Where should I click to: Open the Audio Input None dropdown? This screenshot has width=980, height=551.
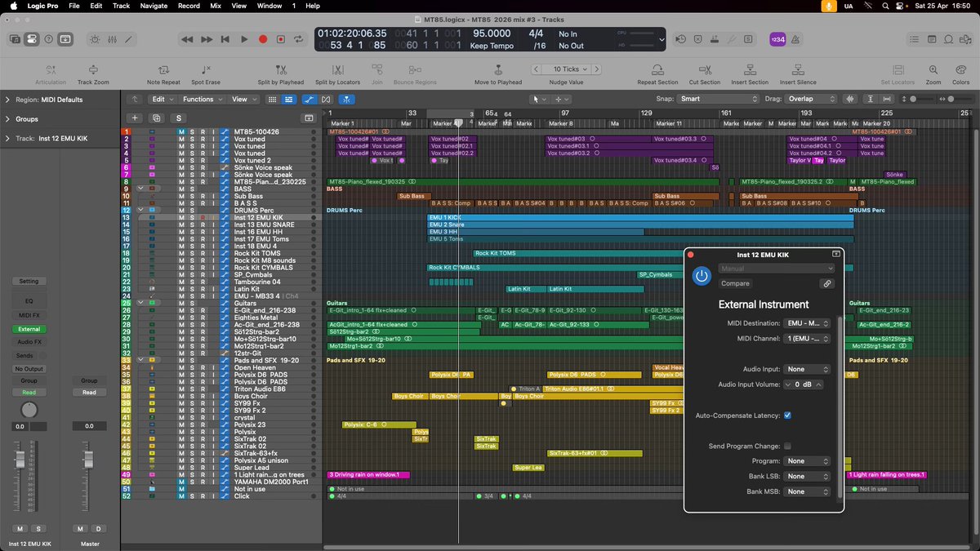point(807,369)
